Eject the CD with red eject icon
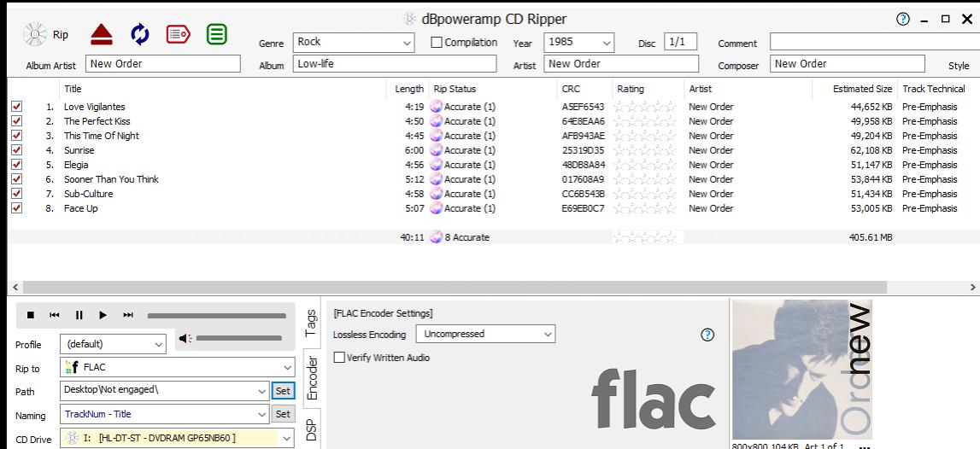 coord(102,35)
